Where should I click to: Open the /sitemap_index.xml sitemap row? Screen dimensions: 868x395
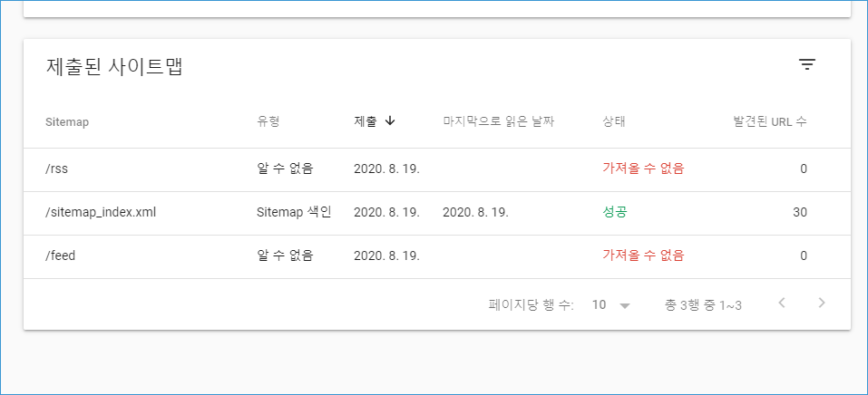tap(437, 212)
